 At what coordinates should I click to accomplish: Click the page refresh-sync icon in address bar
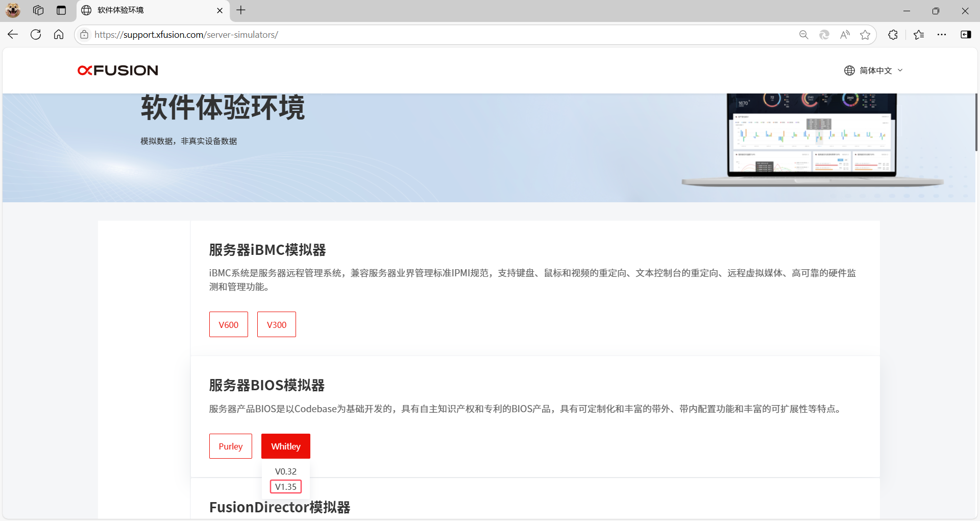click(824, 34)
